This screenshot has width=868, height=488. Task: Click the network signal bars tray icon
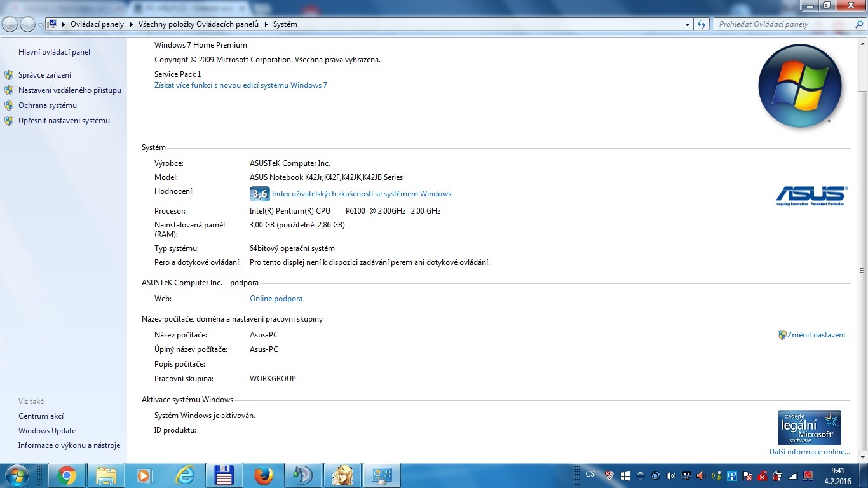point(793,475)
